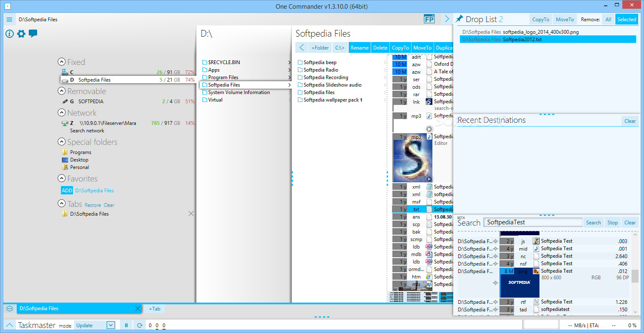Clear the saved Tabs list
Image resolution: width=644 pixels, height=333 pixels.
(x=109, y=205)
